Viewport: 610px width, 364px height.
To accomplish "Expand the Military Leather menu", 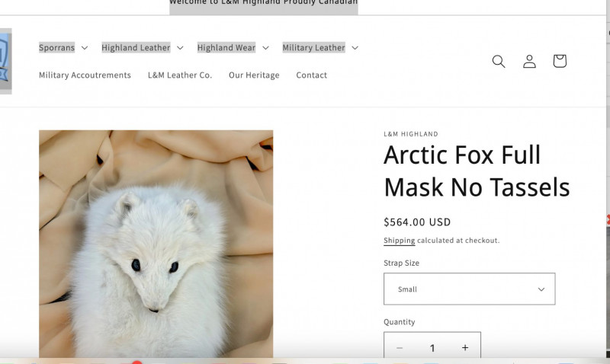I will point(320,47).
